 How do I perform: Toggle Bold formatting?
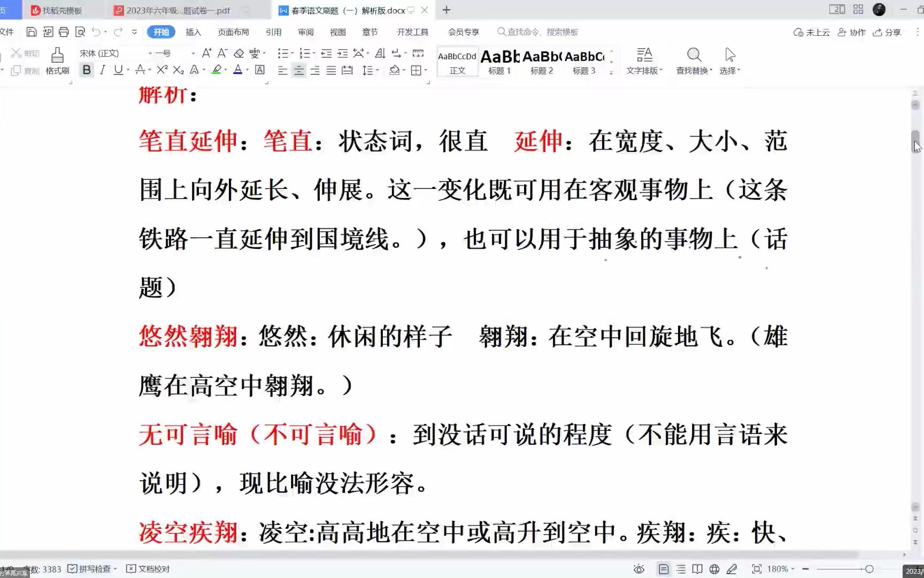point(87,70)
